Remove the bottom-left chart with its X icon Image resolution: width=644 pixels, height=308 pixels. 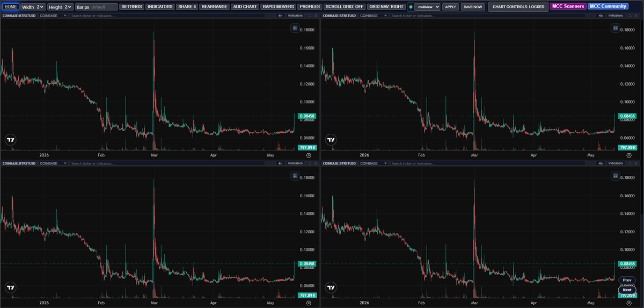coord(316,163)
